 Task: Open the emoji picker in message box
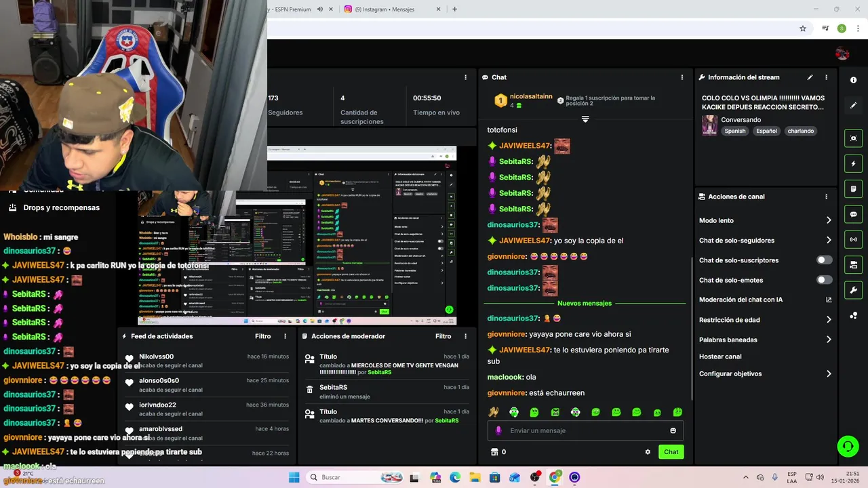673,430
